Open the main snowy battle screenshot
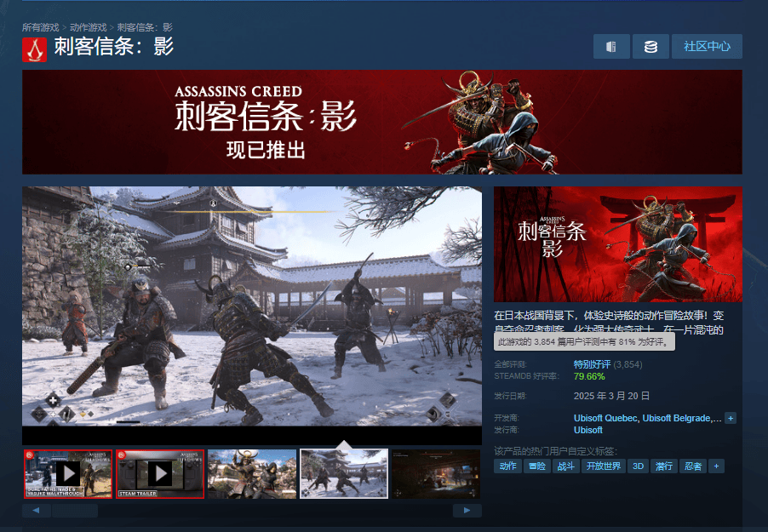This screenshot has height=532, width=768. (x=252, y=306)
